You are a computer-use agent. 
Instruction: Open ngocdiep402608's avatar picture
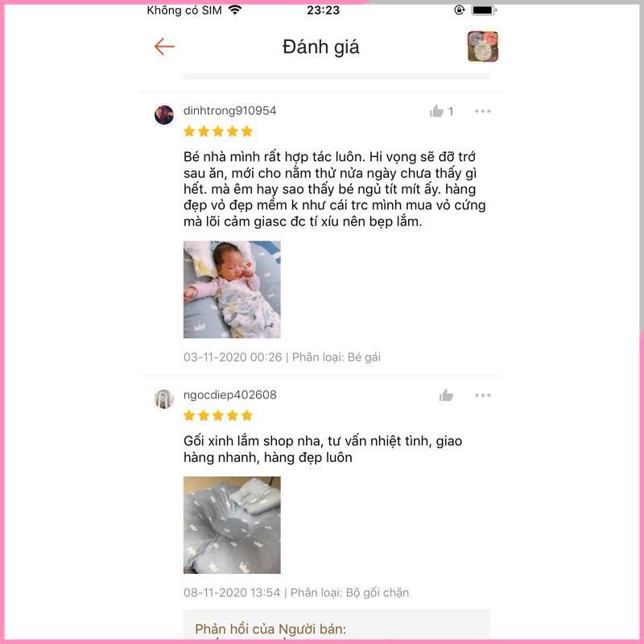tap(164, 398)
